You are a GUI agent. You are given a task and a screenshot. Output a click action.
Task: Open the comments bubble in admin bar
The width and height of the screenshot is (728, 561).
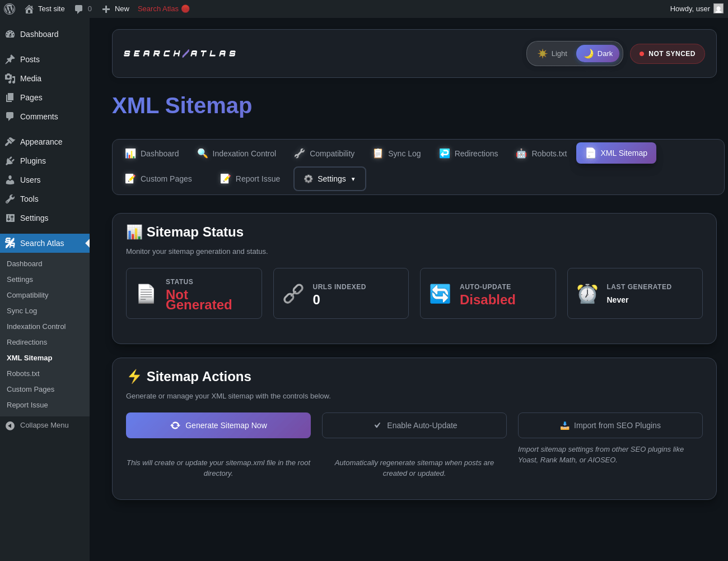coord(83,9)
